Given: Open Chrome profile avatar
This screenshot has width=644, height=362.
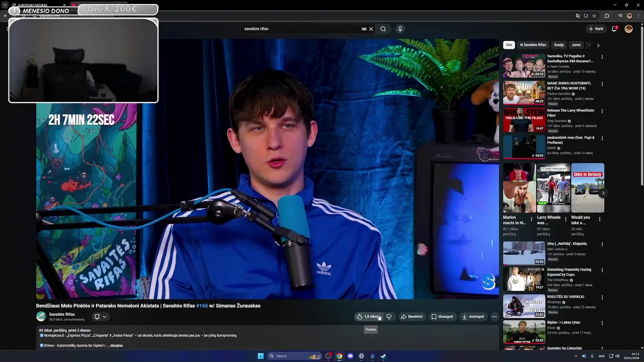Looking at the screenshot, I should pos(629,16).
